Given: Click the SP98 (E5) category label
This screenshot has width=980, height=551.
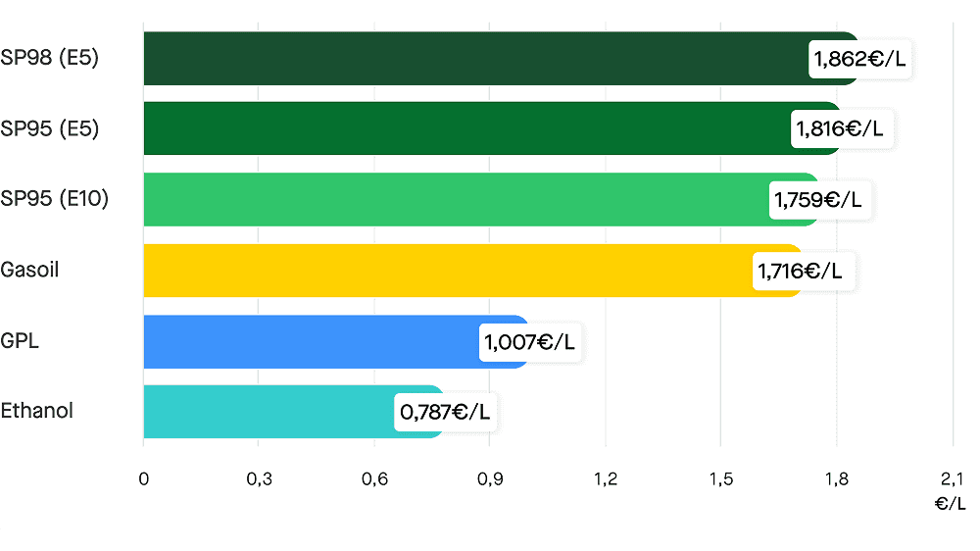Looking at the screenshot, I should click(x=49, y=58).
